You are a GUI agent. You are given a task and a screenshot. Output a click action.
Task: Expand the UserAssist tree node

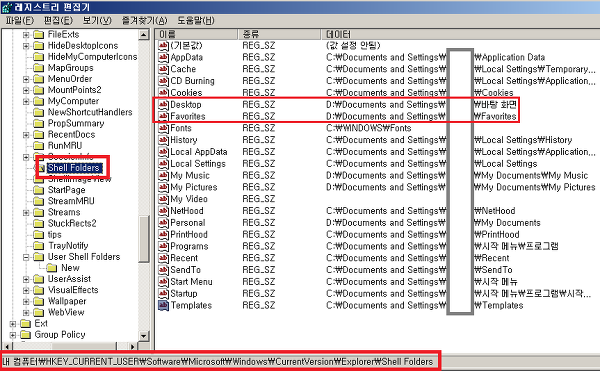tap(26, 279)
